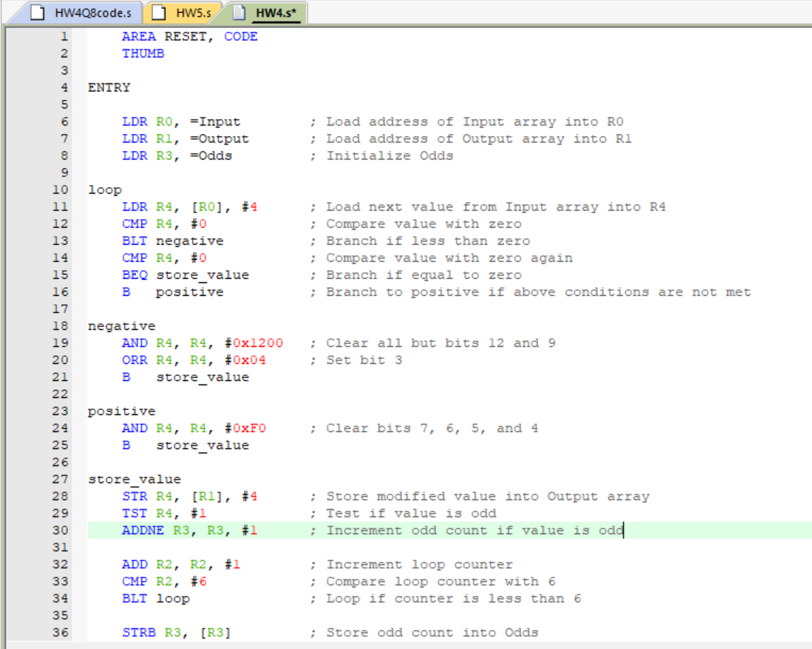Click the document icon on HW4Q8code.s tab
This screenshot has width=812, height=649.
[37, 12]
